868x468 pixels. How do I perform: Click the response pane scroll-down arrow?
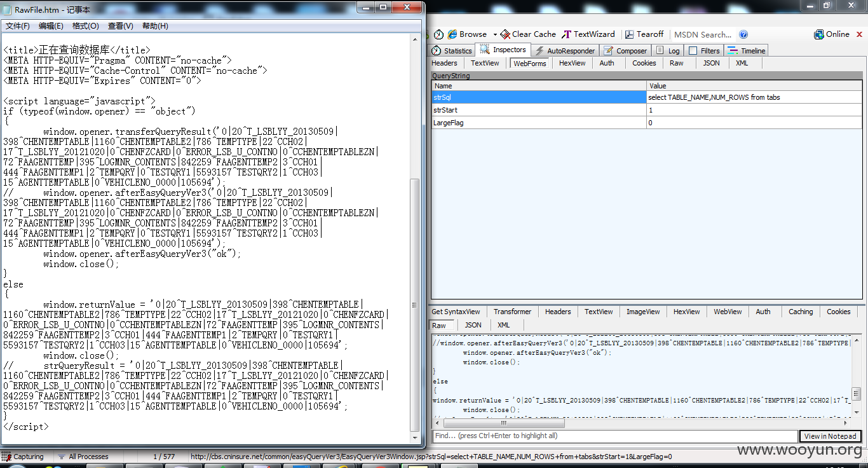(858, 414)
